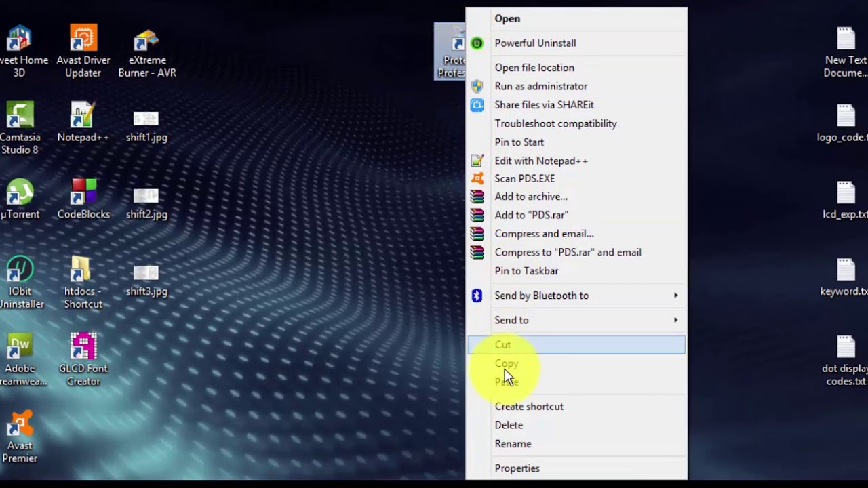Screen dimensions: 868x488
Task: Select keyword.txt file icon
Action: (845, 278)
